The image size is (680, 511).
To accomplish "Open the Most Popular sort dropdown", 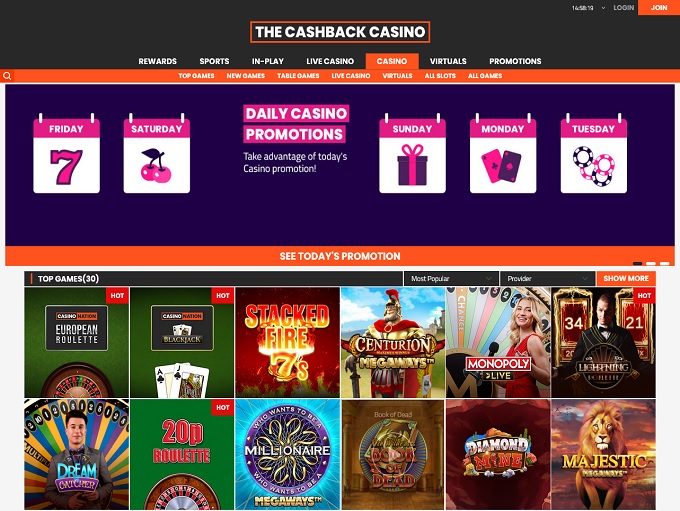I will [451, 278].
